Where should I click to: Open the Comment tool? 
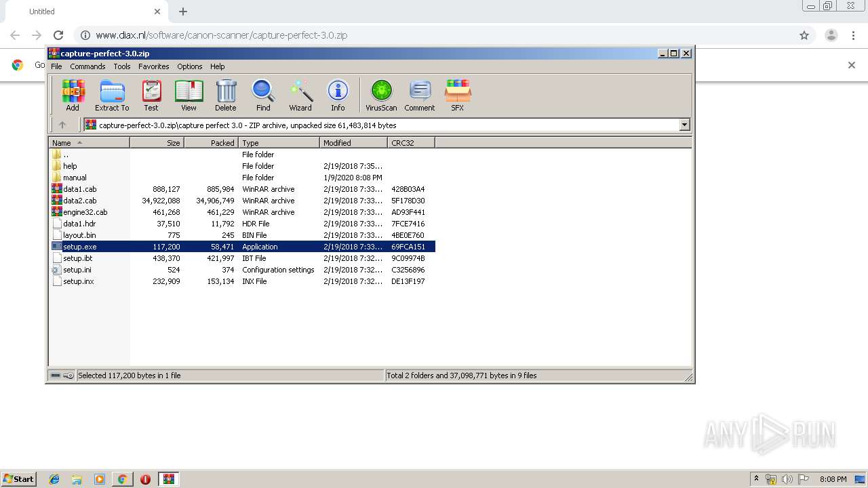[x=420, y=95]
